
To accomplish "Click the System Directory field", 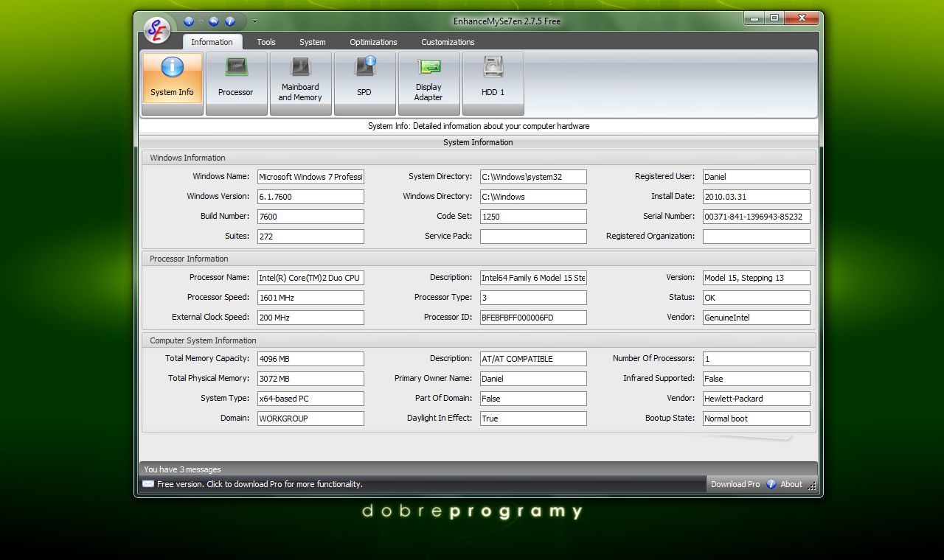I will (533, 177).
